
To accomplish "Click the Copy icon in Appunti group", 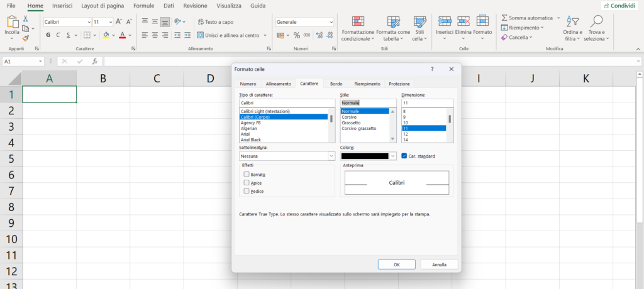I will (x=25, y=28).
